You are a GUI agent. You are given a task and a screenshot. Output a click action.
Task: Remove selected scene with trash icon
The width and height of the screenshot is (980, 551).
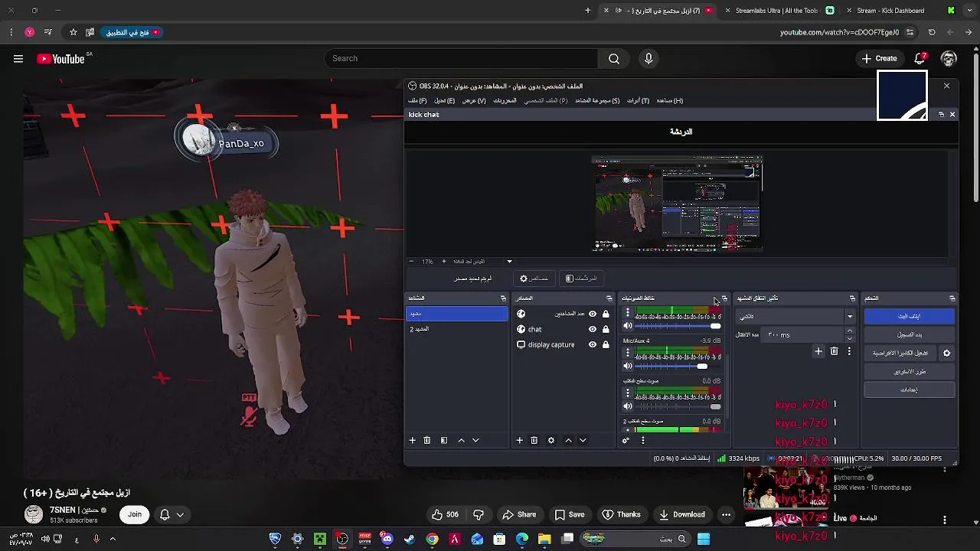tap(427, 441)
